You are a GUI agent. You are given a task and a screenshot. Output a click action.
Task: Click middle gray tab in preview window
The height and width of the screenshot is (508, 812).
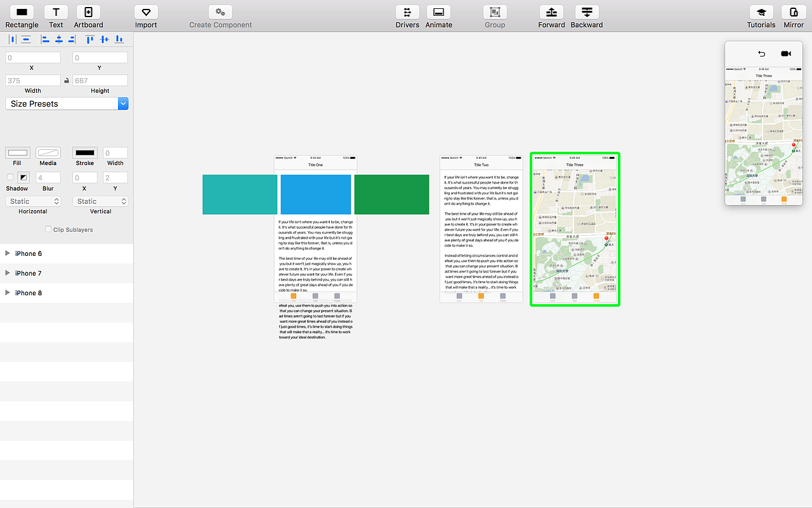pos(763,199)
